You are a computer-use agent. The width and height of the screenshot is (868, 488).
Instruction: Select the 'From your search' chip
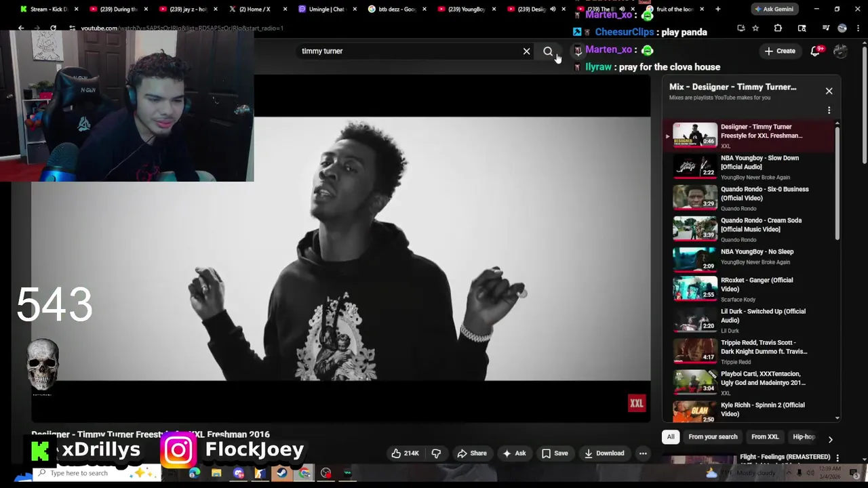point(713,437)
